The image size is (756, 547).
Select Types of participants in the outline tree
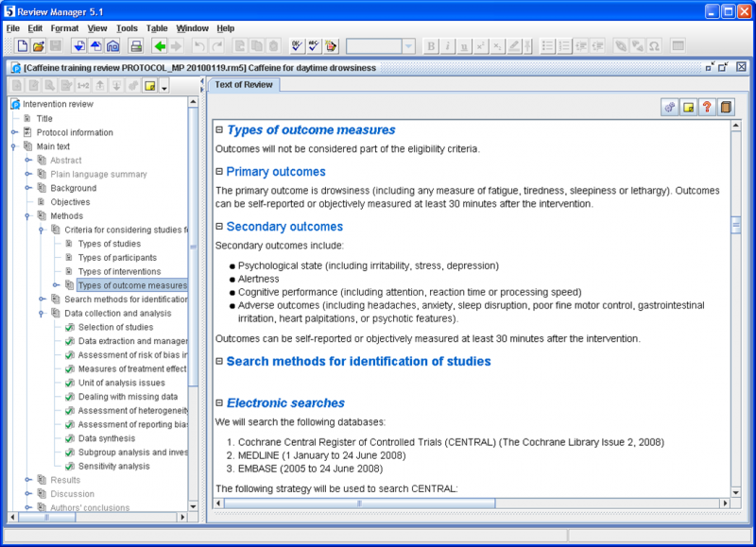117,258
